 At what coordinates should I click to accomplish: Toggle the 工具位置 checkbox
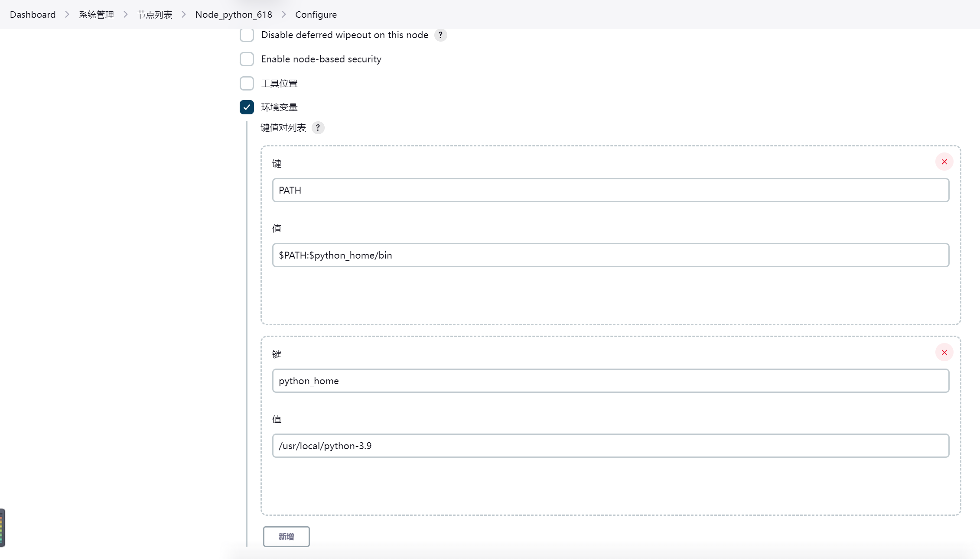click(x=247, y=83)
